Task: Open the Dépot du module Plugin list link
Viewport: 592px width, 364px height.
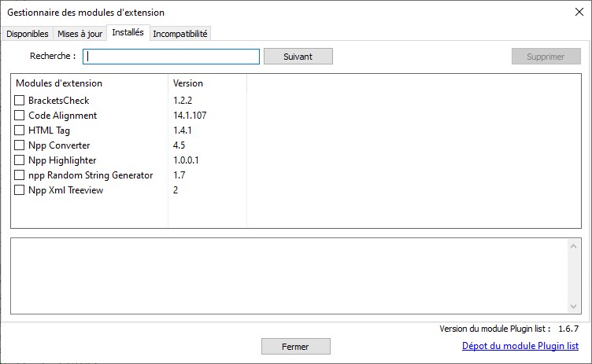Action: [520, 345]
